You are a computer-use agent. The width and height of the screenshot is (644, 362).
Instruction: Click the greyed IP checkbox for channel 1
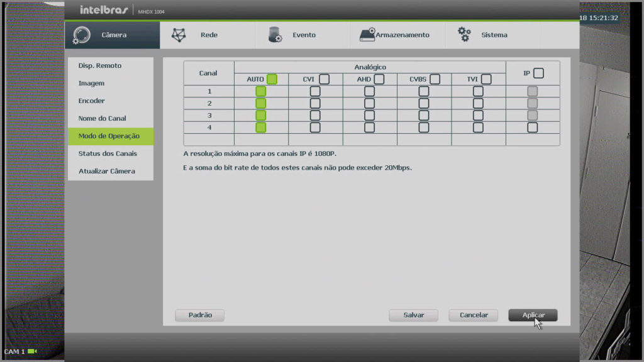(x=532, y=91)
